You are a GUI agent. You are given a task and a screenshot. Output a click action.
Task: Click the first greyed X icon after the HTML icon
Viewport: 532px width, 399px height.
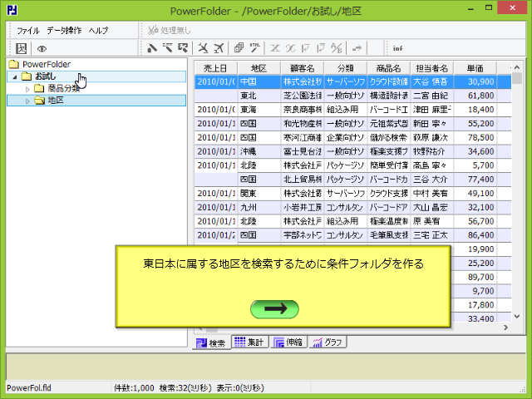pos(275,48)
